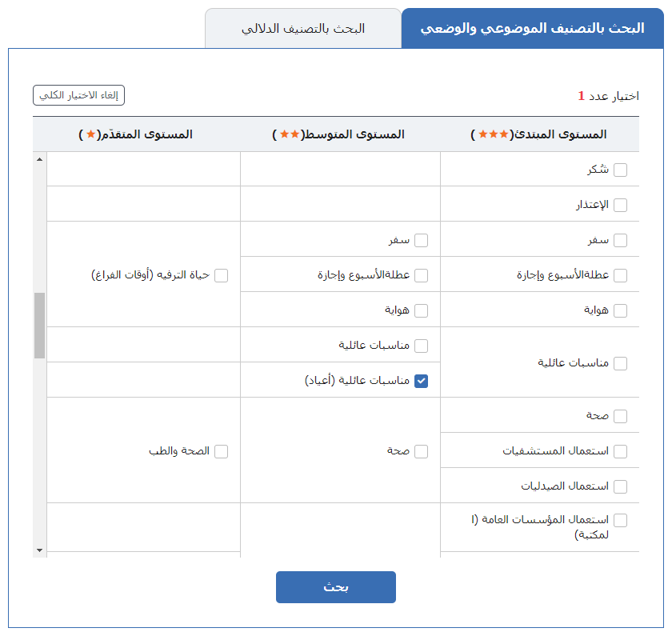This screenshot has height=636, width=672.
Task: Select سفر in the beginner level column
Action: click(x=620, y=241)
